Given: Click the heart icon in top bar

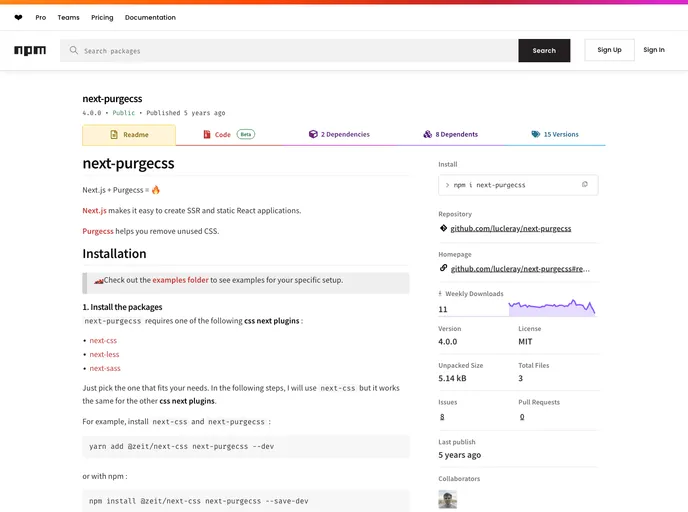Looking at the screenshot, I should 18,18.
